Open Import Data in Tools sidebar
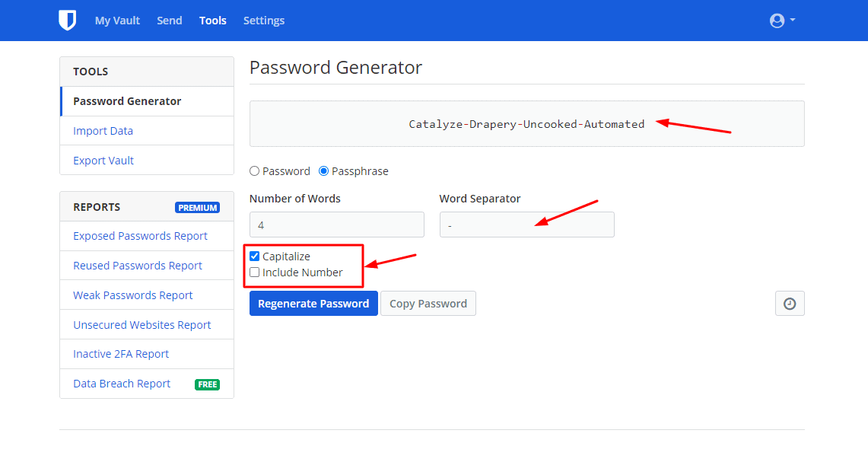The image size is (868, 462). point(103,131)
